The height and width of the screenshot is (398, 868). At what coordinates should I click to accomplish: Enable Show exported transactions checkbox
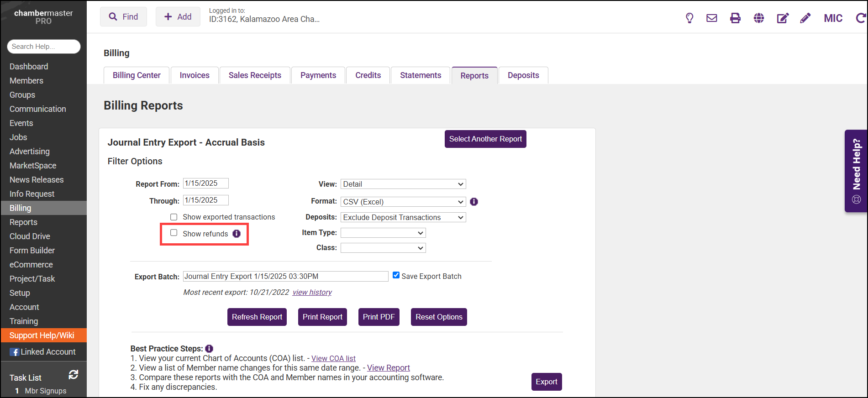pos(174,217)
